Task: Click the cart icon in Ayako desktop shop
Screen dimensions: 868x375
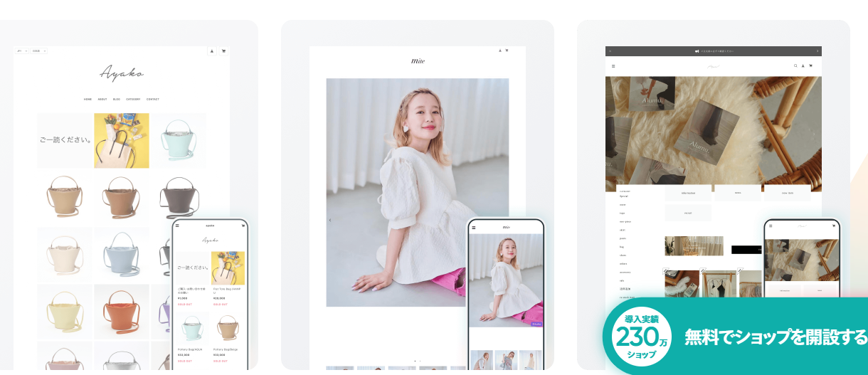Action: coord(223,51)
